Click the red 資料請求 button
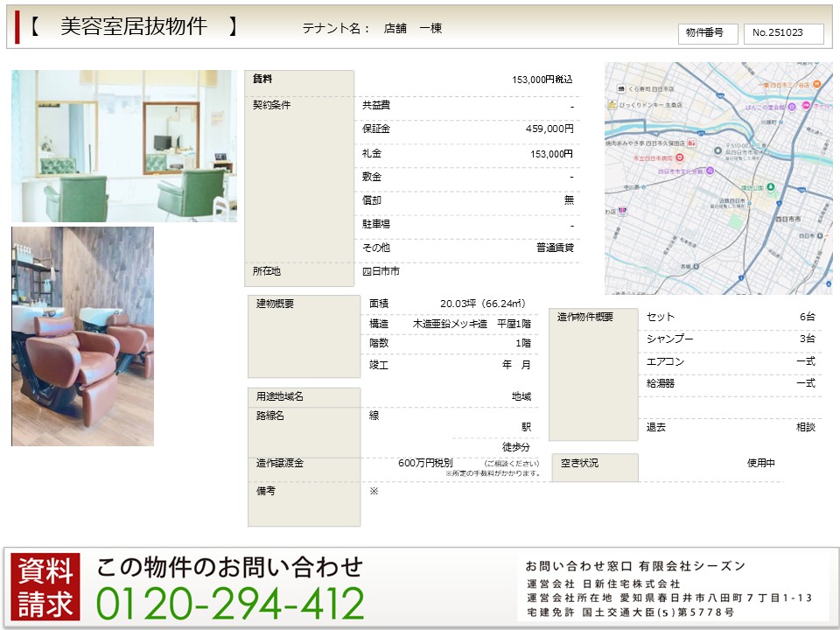Image resolution: width=840 pixels, height=630 pixels. 45,586
